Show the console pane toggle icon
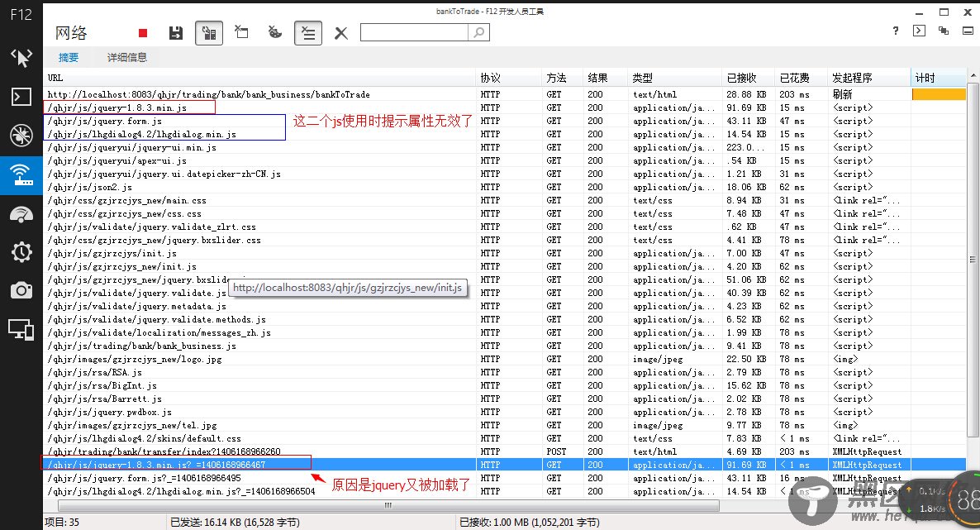 click(x=919, y=31)
